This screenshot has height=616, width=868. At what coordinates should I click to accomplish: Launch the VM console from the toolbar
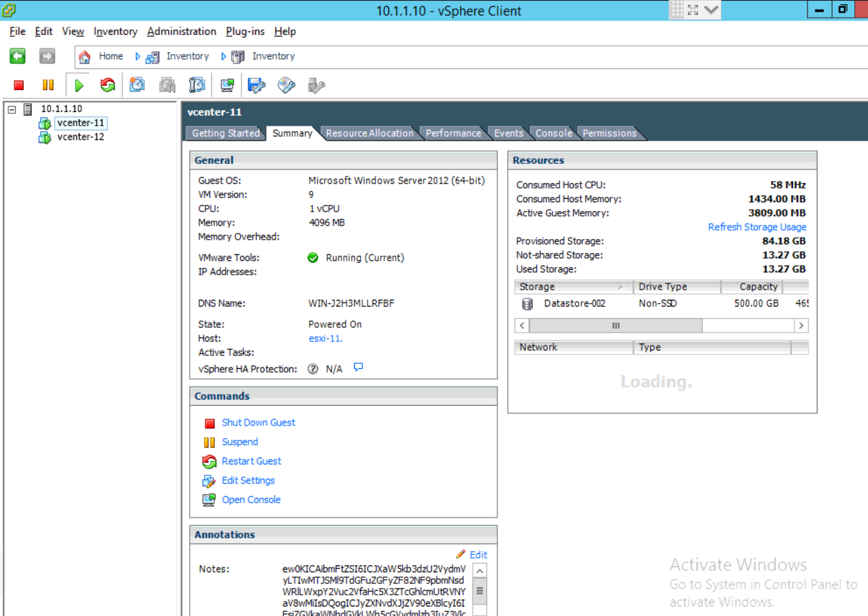coord(227,85)
